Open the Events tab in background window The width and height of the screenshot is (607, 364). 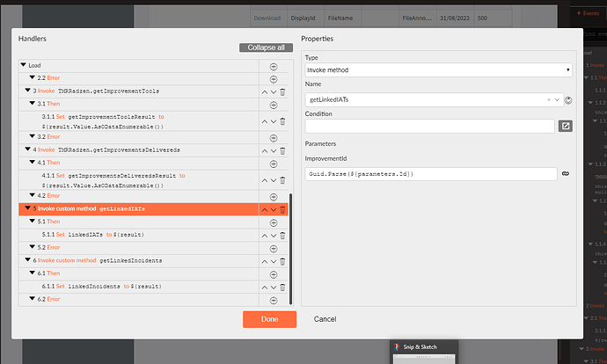pos(588,13)
